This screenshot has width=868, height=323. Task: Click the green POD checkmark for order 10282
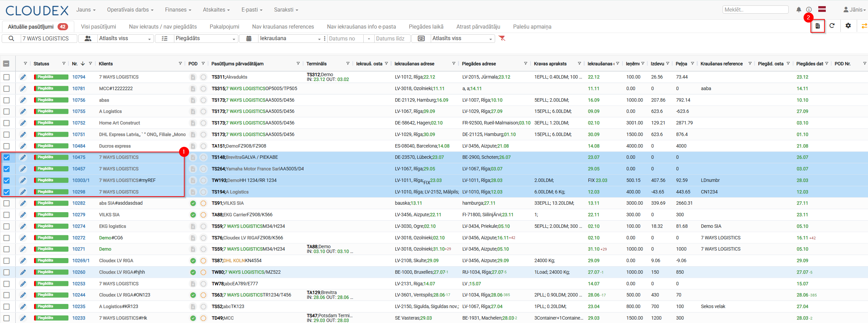193,203
